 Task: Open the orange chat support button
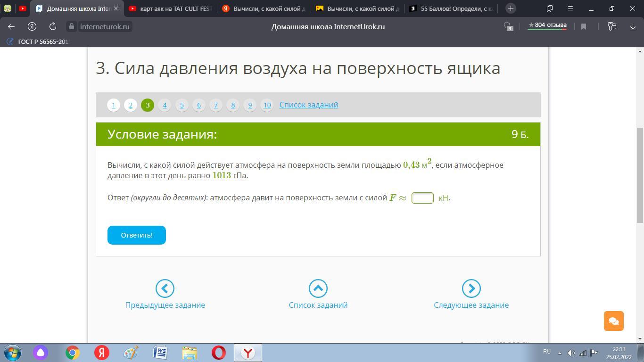[614, 321]
